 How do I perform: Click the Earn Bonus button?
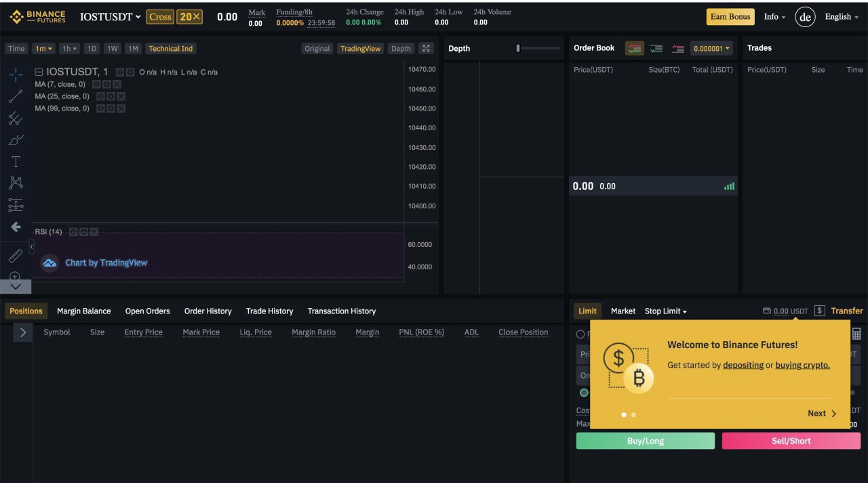coord(730,17)
